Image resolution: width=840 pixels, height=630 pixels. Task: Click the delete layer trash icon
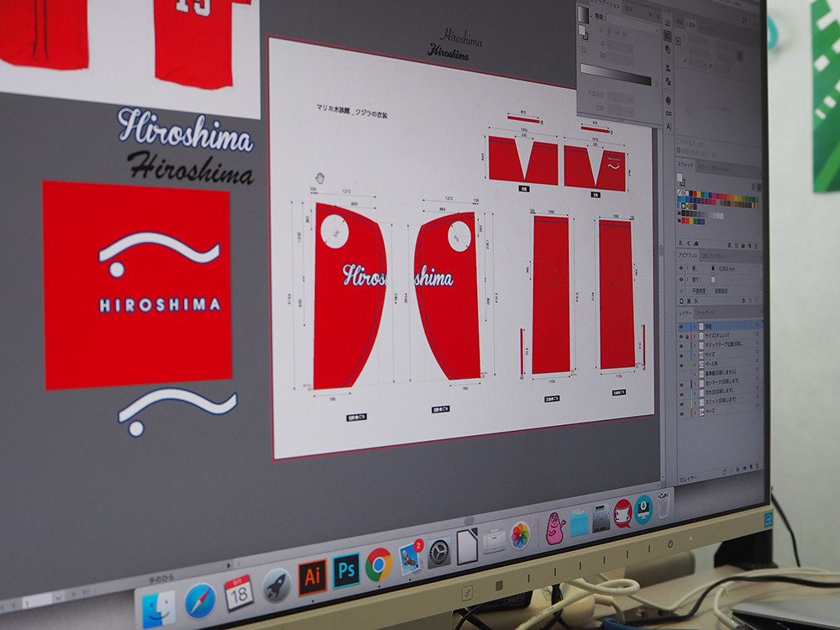tap(757, 466)
